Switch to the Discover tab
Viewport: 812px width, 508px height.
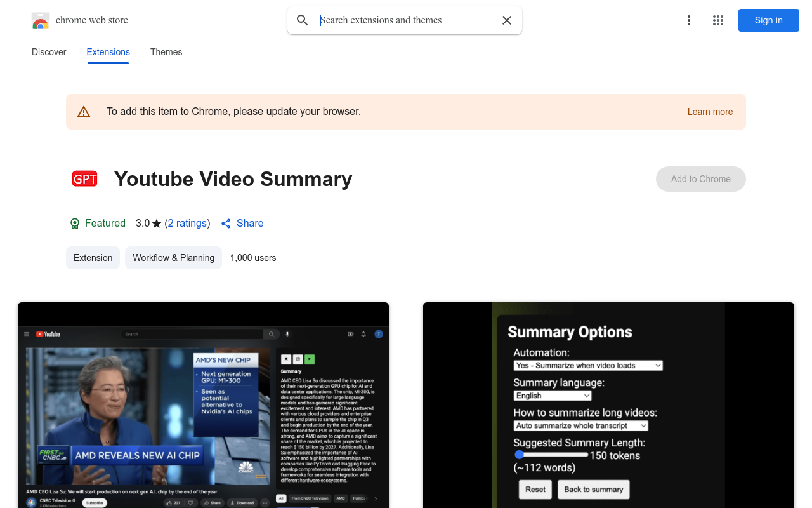coord(49,52)
